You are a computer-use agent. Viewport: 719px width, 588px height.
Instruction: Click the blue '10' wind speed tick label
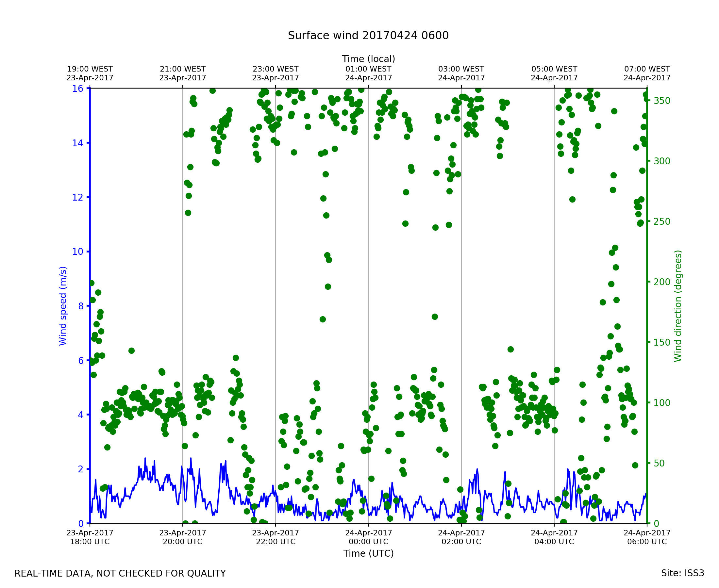coord(77,252)
